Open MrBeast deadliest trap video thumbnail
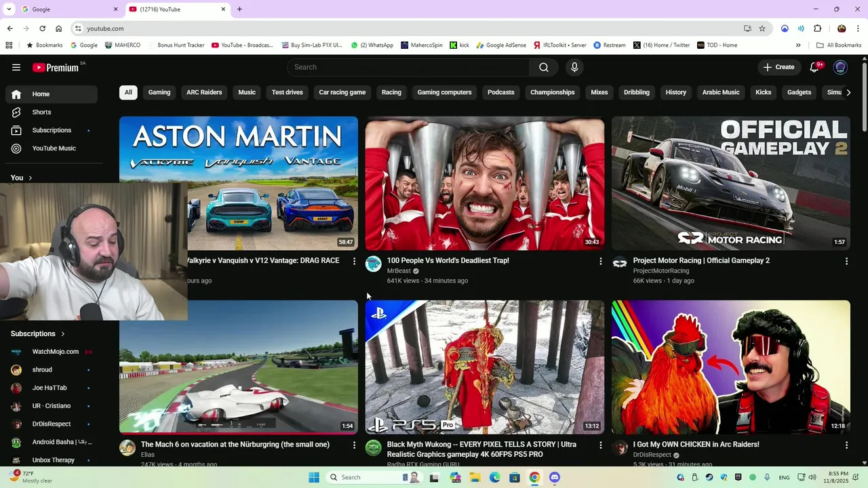 [485, 183]
